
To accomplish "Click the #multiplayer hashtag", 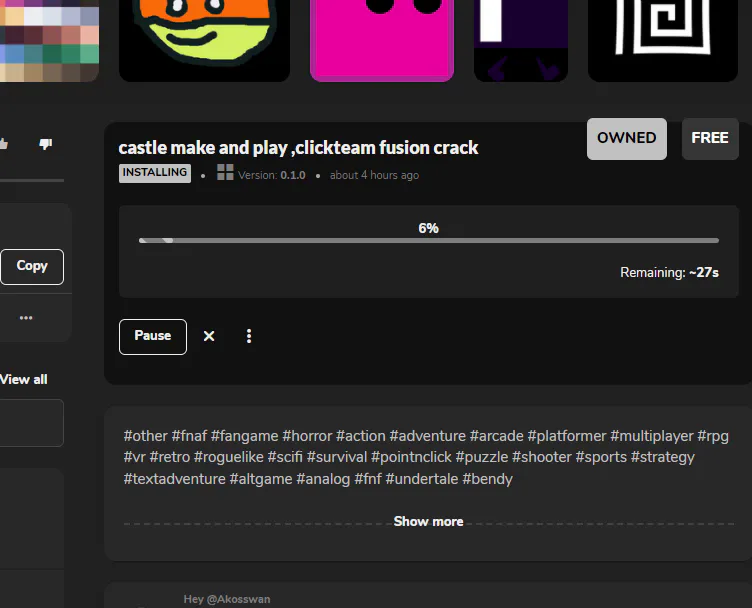I will (x=652, y=436).
